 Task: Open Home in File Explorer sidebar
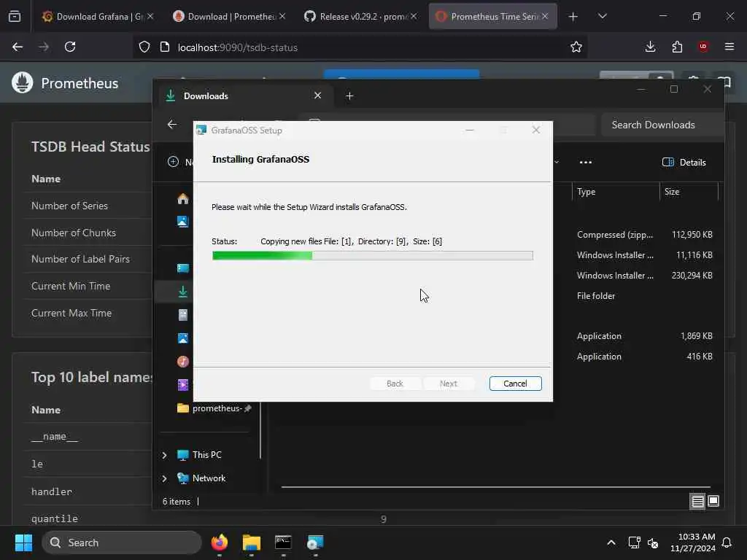183,198
